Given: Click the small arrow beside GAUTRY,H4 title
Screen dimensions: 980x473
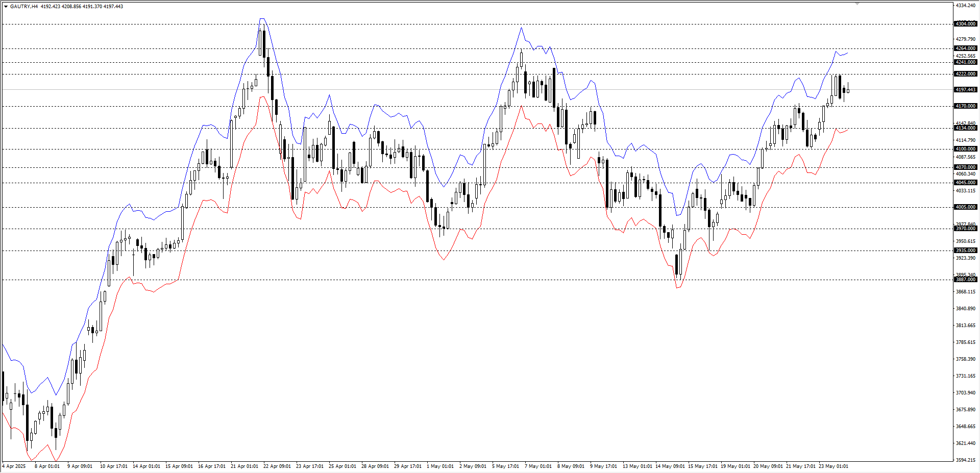Looking at the screenshot, I should coord(6,7).
